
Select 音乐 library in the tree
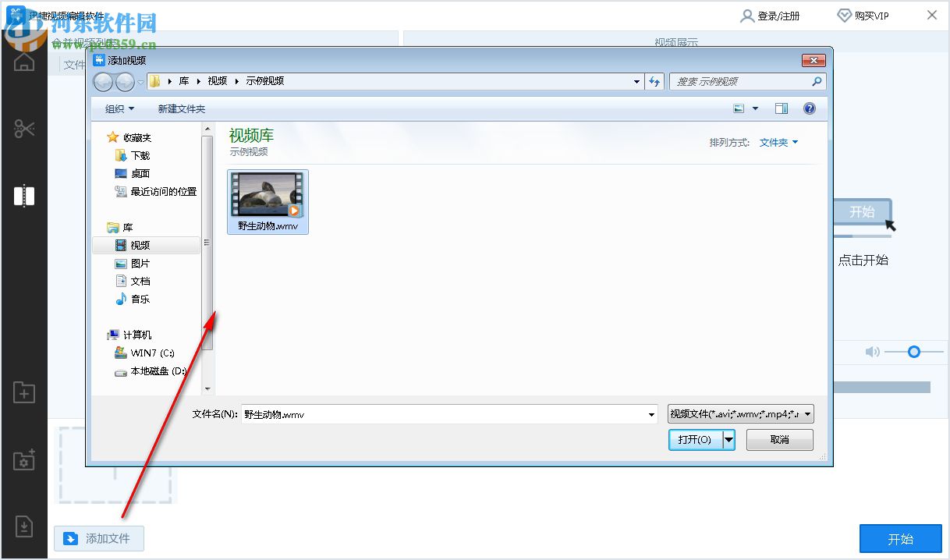point(133,299)
